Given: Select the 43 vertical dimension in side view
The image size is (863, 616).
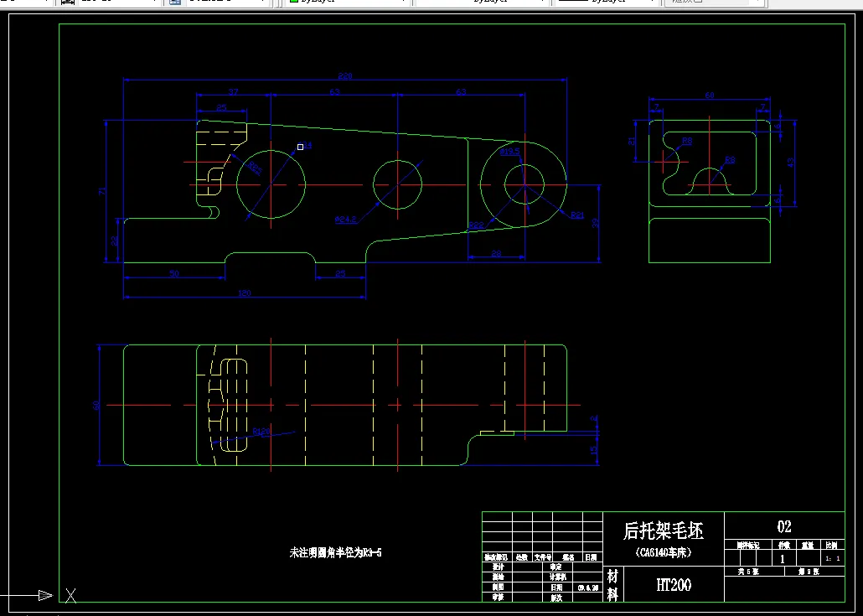Looking at the screenshot, I should click(x=791, y=163).
